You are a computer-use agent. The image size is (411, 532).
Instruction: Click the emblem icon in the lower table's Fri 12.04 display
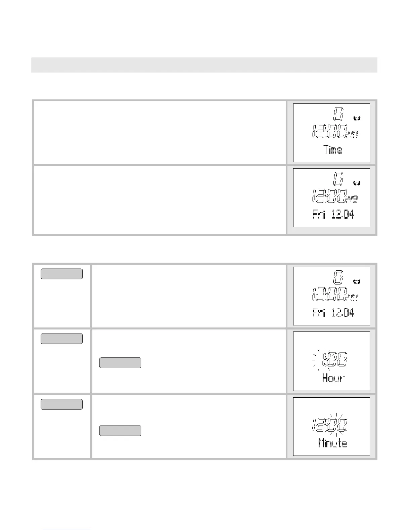coord(357,282)
